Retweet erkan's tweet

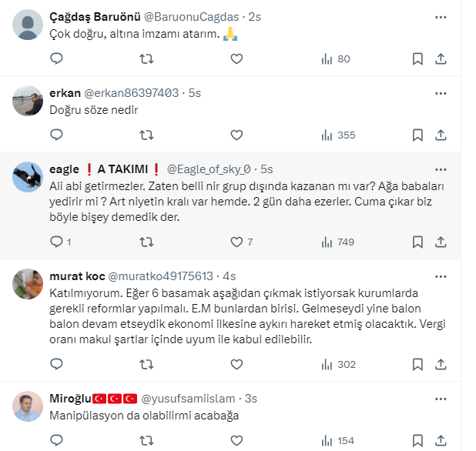pos(146,135)
